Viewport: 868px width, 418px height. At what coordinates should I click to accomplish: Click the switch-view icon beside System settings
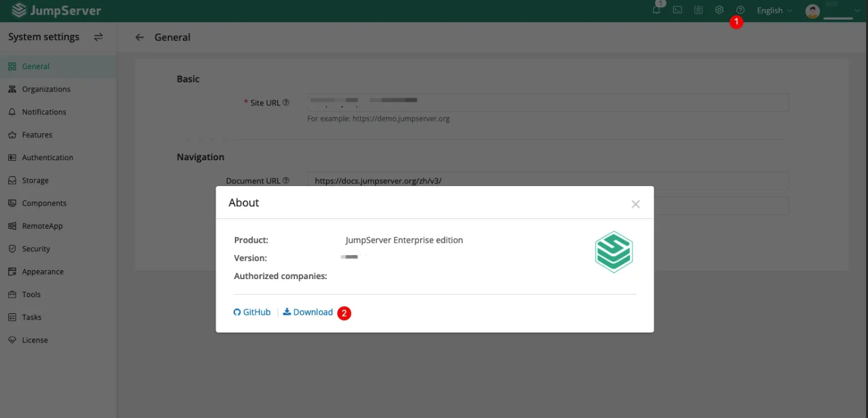coord(98,37)
